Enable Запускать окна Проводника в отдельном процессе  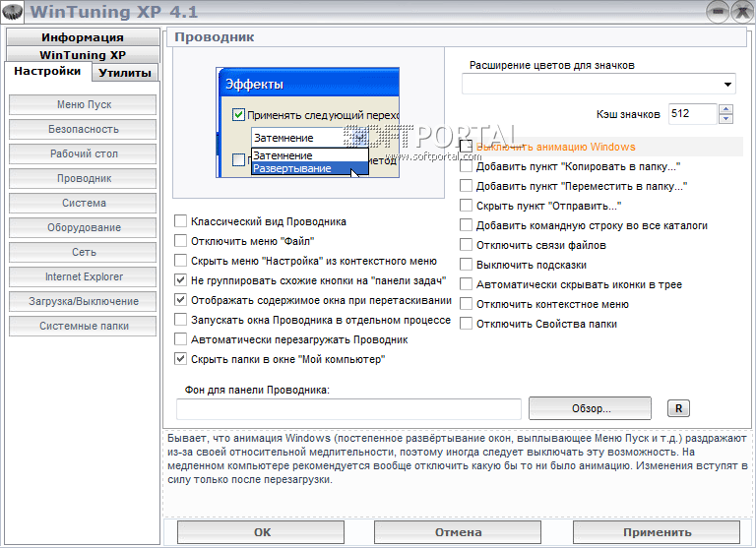[x=180, y=320]
